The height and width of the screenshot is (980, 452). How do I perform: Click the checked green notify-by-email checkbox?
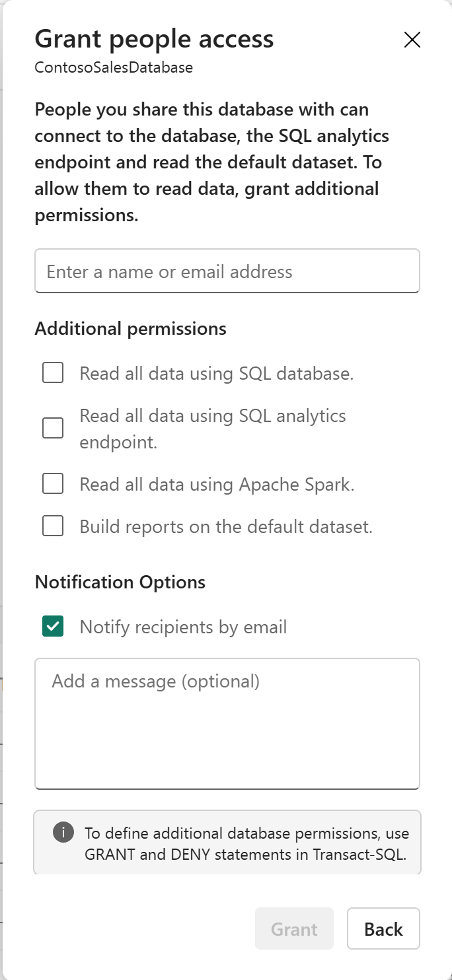[x=54, y=627]
